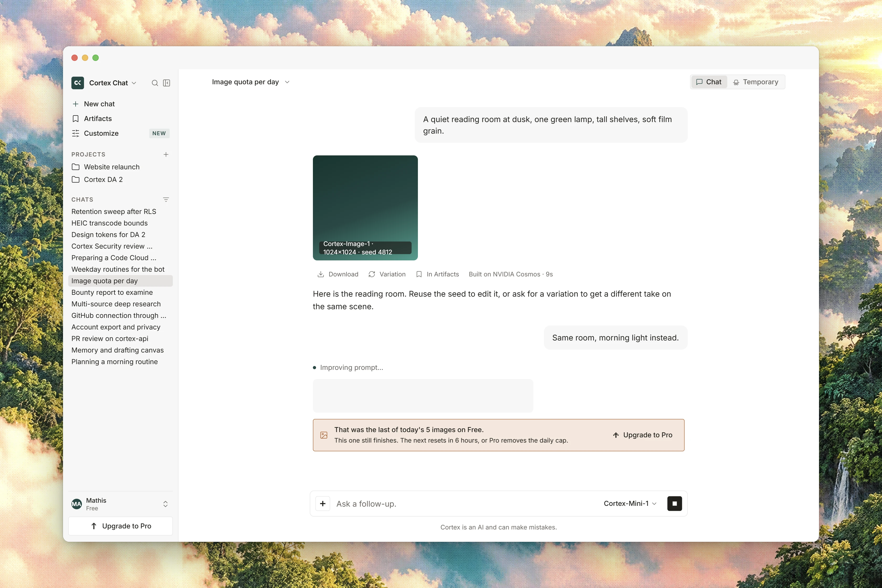Open Planning a morning routine chat
The height and width of the screenshot is (588, 882).
click(x=120, y=362)
